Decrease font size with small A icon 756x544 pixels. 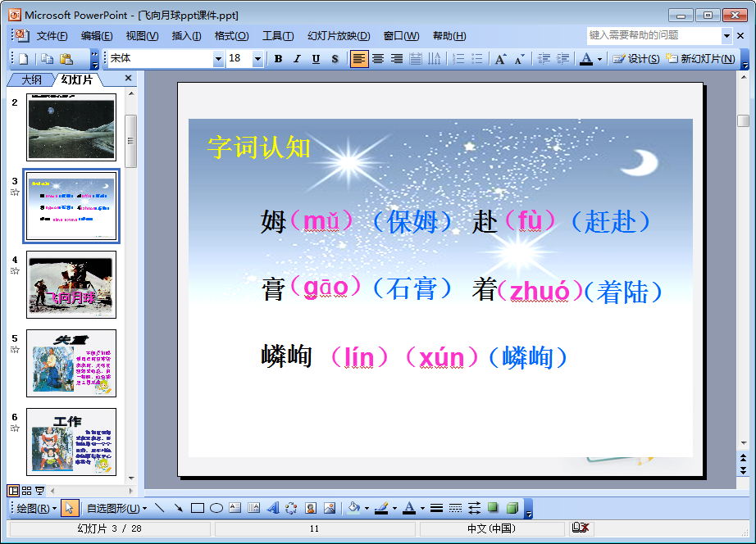pos(519,59)
